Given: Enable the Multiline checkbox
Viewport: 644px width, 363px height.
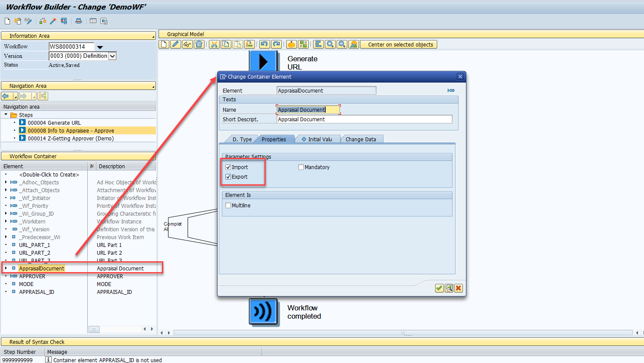Looking at the screenshot, I should point(228,205).
